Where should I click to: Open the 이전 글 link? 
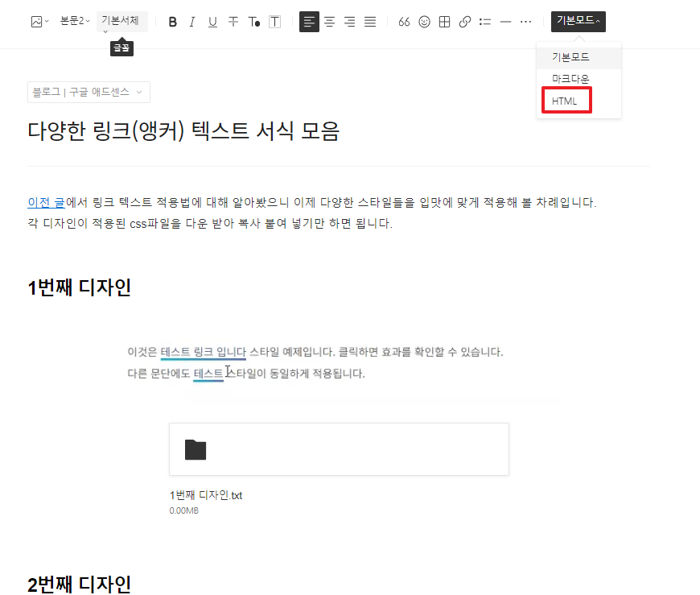(41, 202)
